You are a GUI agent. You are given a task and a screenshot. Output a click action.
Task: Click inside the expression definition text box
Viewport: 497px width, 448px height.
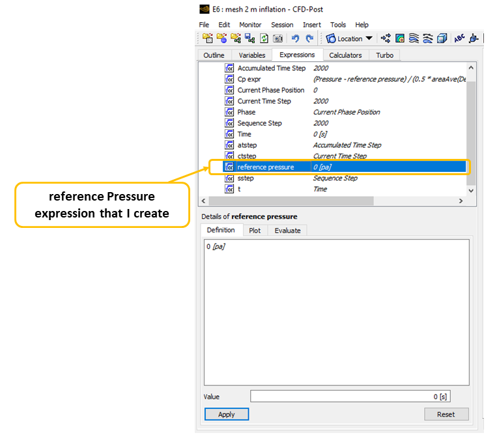[337, 313]
